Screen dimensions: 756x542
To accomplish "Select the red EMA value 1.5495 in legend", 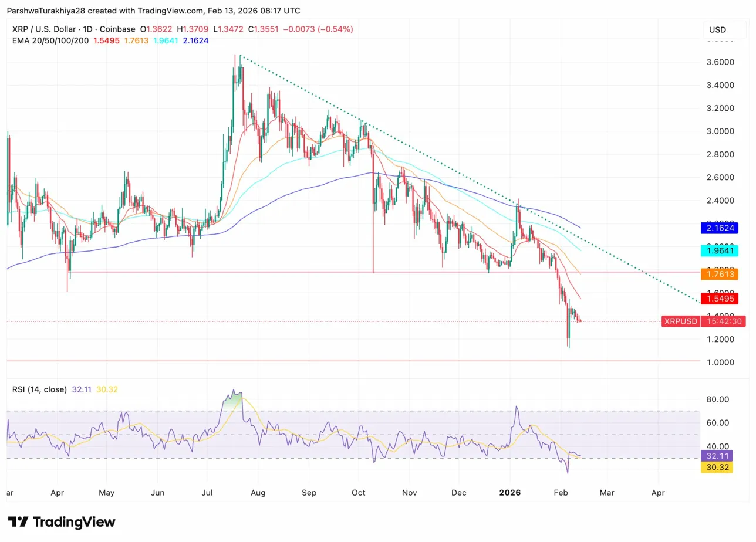I will click(106, 42).
